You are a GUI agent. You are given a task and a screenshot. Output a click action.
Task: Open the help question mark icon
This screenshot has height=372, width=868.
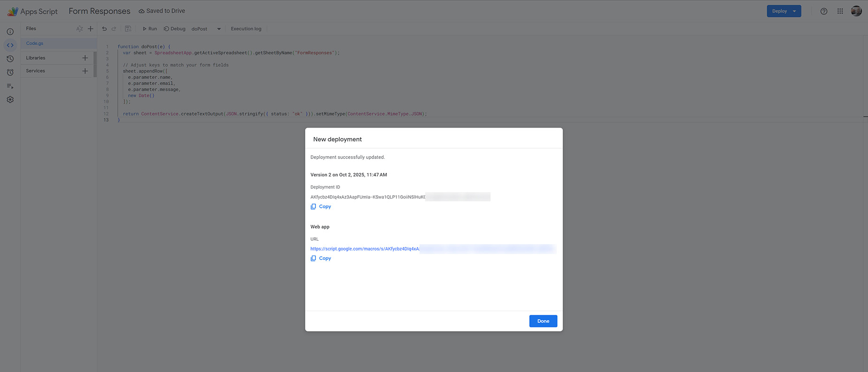(823, 11)
